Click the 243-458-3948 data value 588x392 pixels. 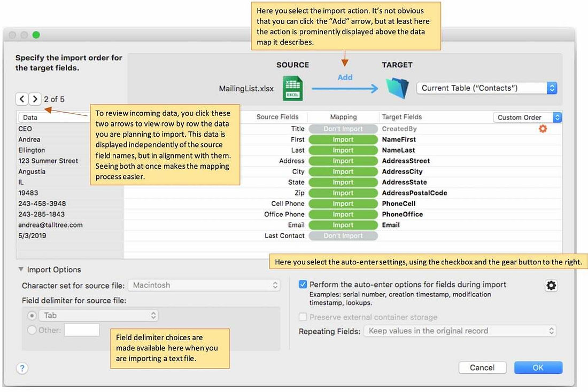click(x=42, y=203)
